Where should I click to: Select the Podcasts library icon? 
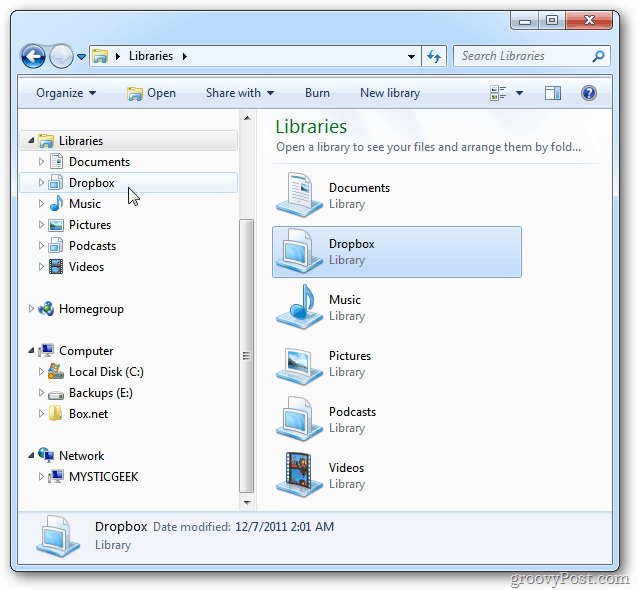click(299, 419)
